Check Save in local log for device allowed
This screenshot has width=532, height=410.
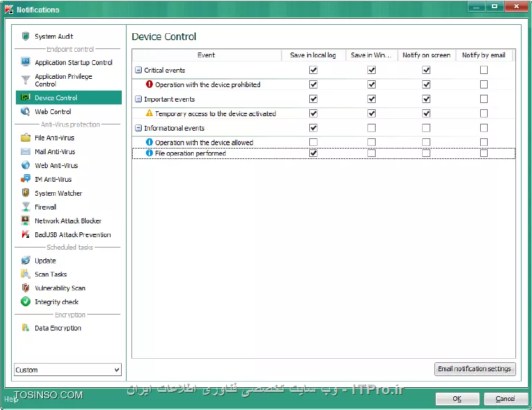coord(313,142)
